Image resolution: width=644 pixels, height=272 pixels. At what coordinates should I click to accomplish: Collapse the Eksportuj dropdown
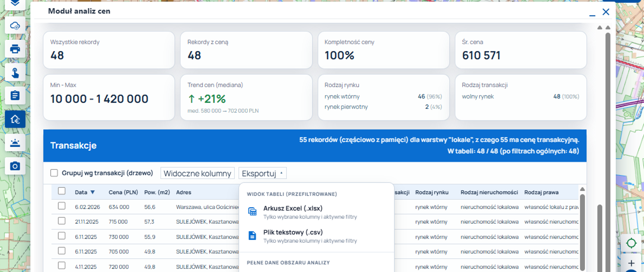tap(262, 173)
